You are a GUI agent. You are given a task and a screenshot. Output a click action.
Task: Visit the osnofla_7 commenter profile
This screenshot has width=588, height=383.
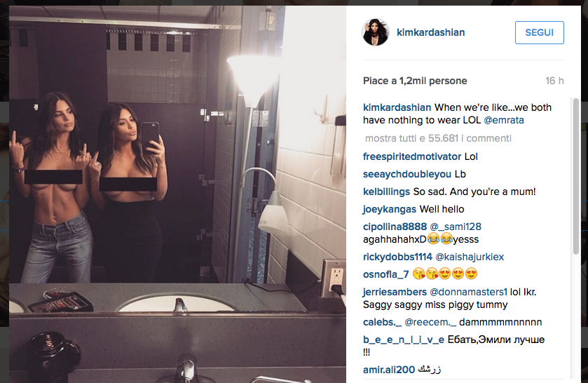(x=385, y=274)
